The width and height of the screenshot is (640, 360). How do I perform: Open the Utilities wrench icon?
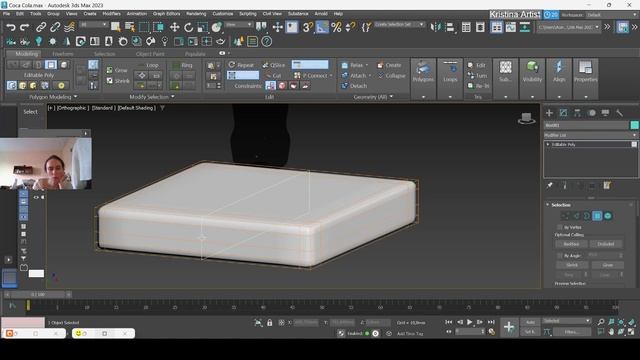point(619,113)
